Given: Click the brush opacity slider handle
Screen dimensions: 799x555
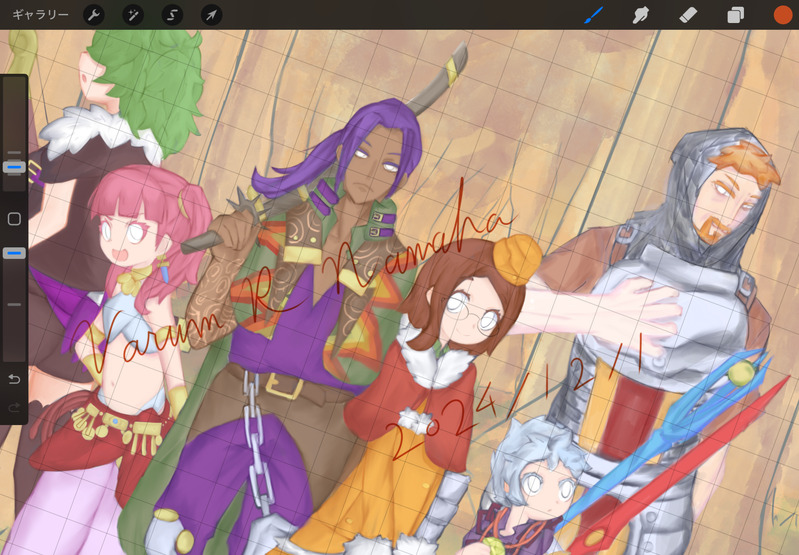Looking at the screenshot, I should point(14,253).
